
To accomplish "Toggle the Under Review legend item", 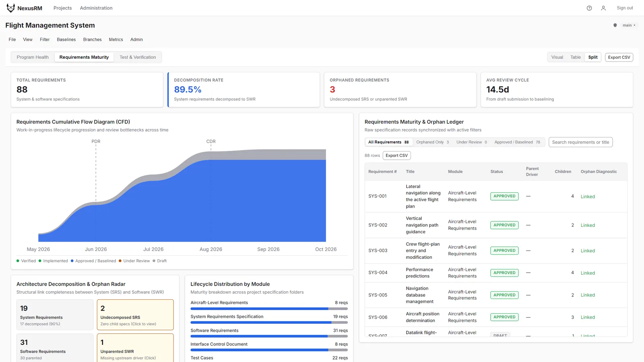I will pyautogui.click(x=134, y=261).
